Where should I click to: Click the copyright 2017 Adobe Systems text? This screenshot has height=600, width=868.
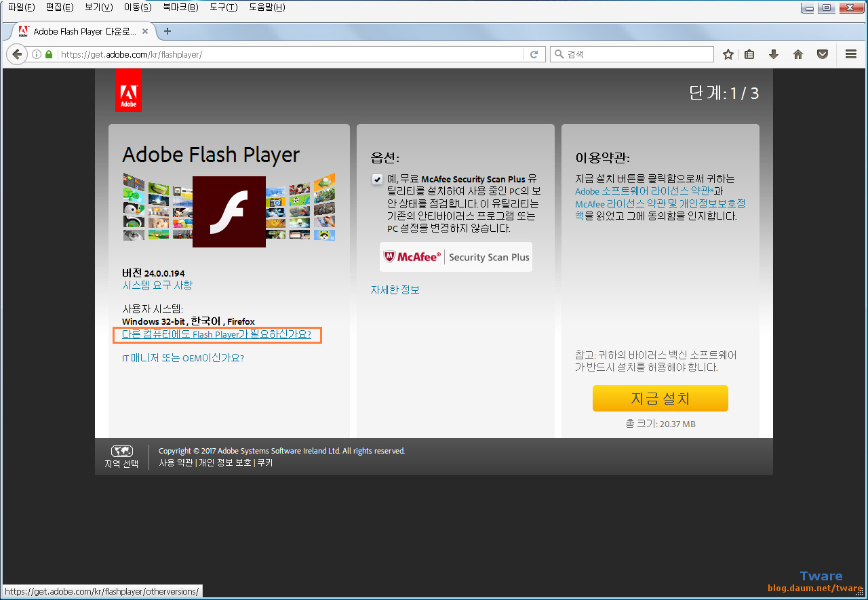tap(281, 451)
